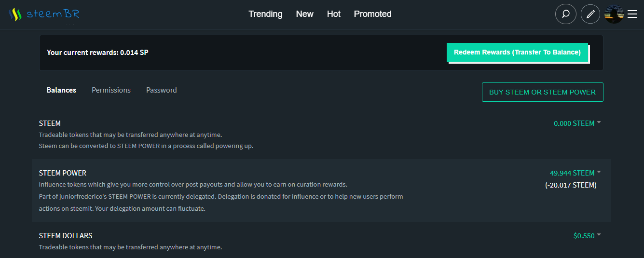Click the pencil compose post icon
This screenshot has width=644, height=258.
point(590,14)
